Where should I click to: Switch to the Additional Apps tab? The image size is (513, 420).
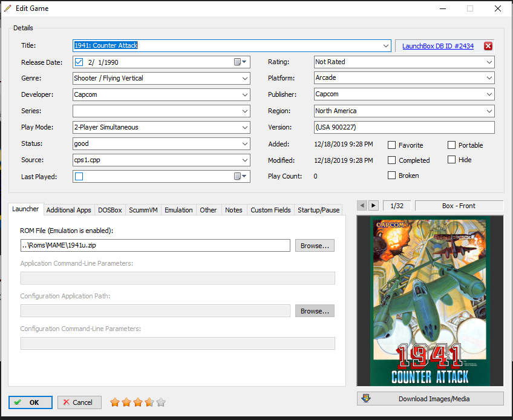(69, 210)
